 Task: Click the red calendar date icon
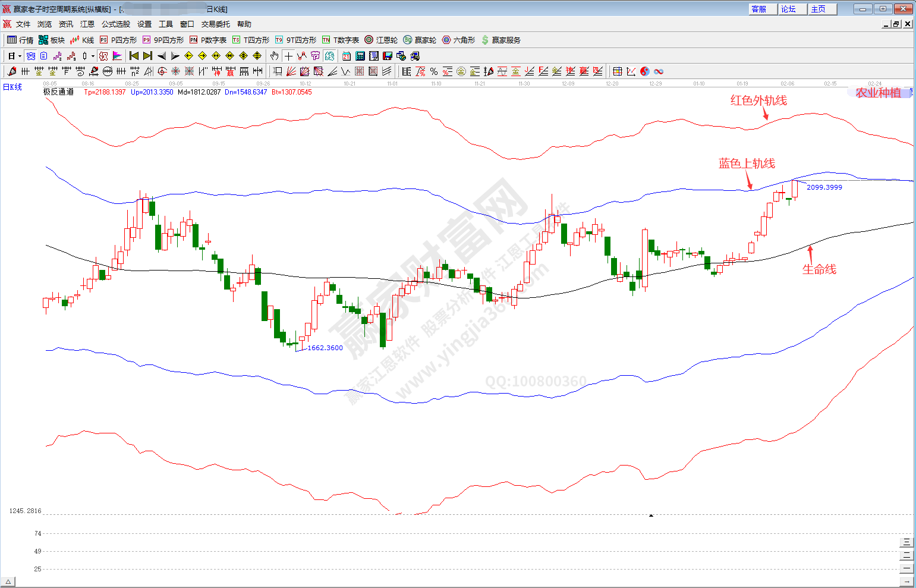pyautogui.click(x=347, y=56)
